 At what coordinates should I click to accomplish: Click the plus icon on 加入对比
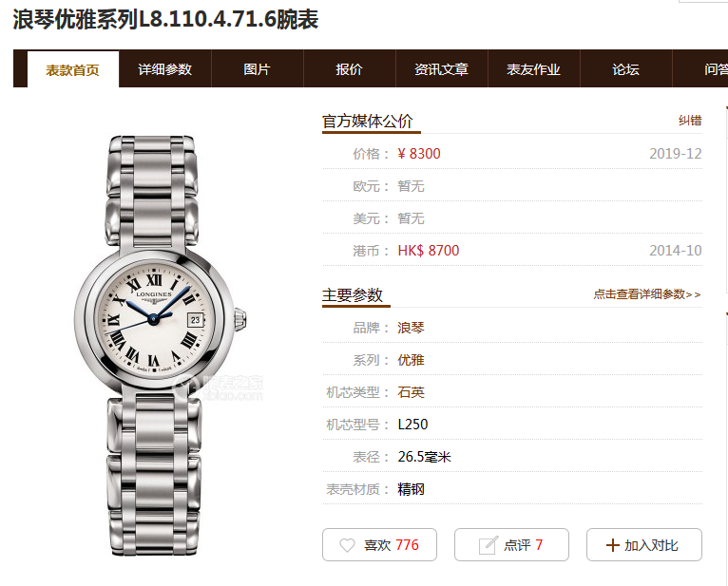pyautogui.click(x=612, y=545)
